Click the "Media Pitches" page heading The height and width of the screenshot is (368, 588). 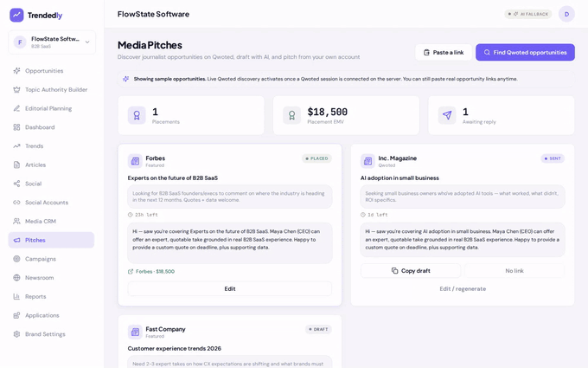pos(150,45)
